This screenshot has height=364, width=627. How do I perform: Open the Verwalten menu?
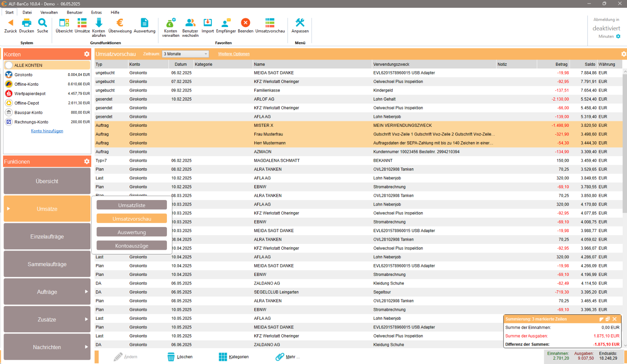pos(49,13)
